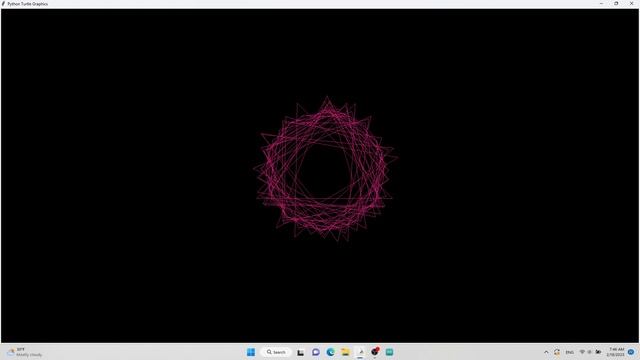This screenshot has width=640, height=360.
Task: Select the running Python Turtle taskbar icon
Action: pyautogui.click(x=360, y=352)
